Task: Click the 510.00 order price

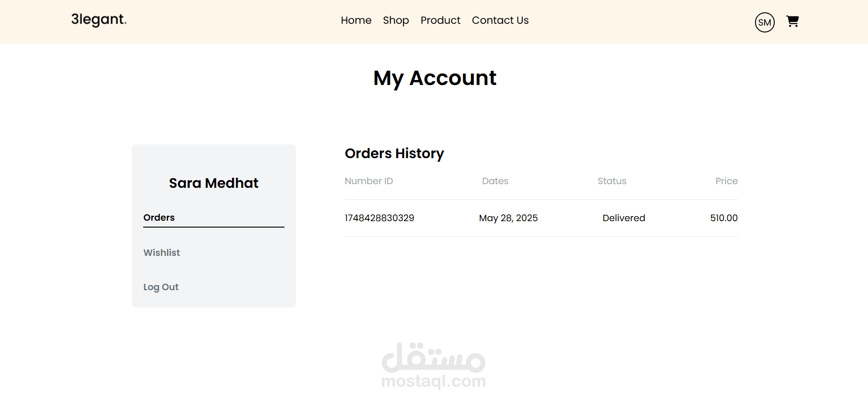Action: 723,218
